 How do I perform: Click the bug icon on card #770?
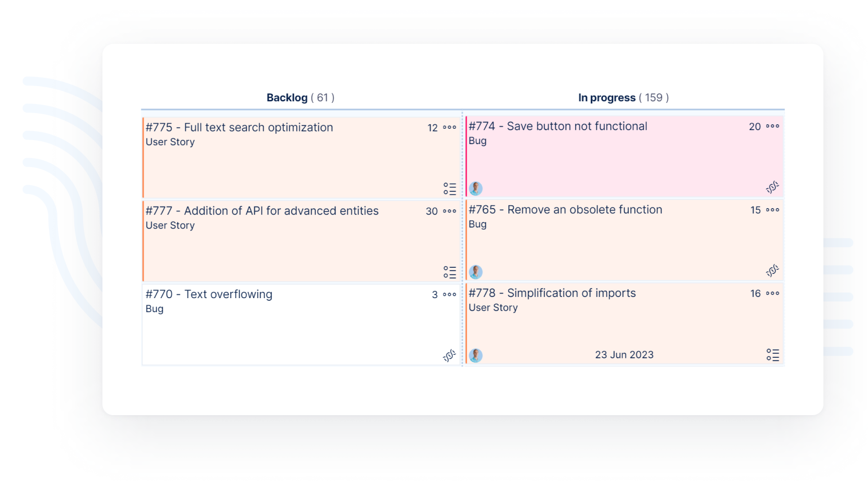(449, 355)
